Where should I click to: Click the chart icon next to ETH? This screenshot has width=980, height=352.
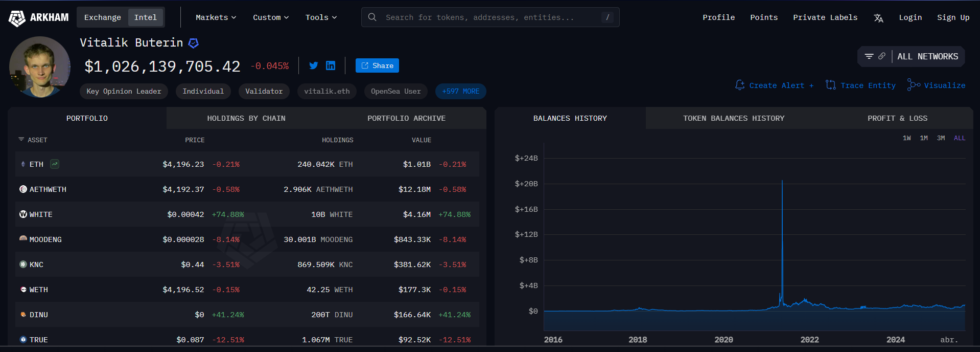tap(55, 164)
